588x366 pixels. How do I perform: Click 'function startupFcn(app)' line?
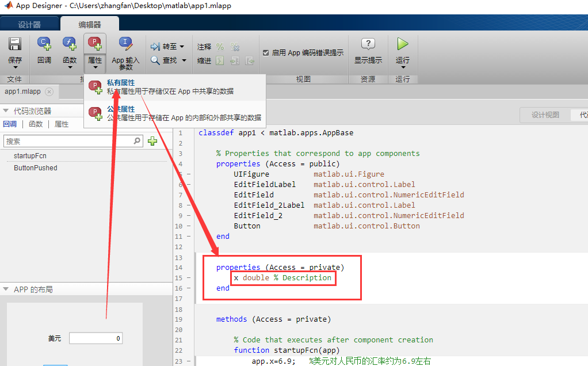click(287, 350)
